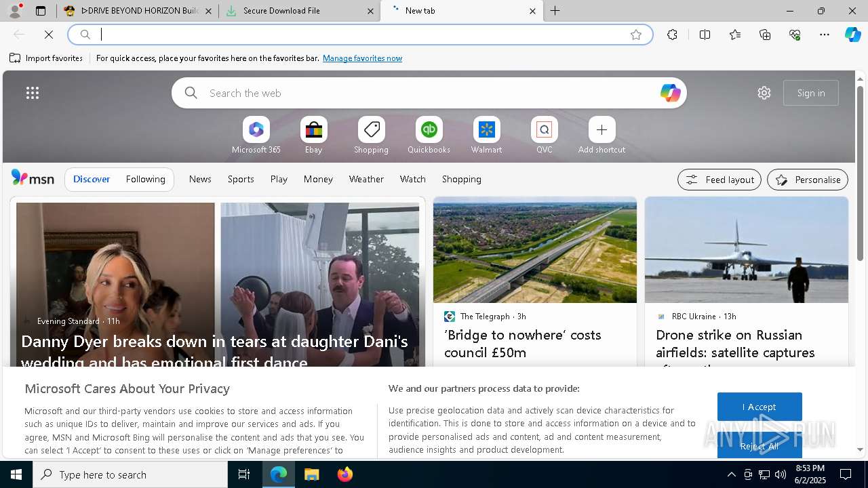Switch to the DRIVE BEYOND HORIZON tab
Image resolution: width=868 pixels, height=488 pixels.
138,11
